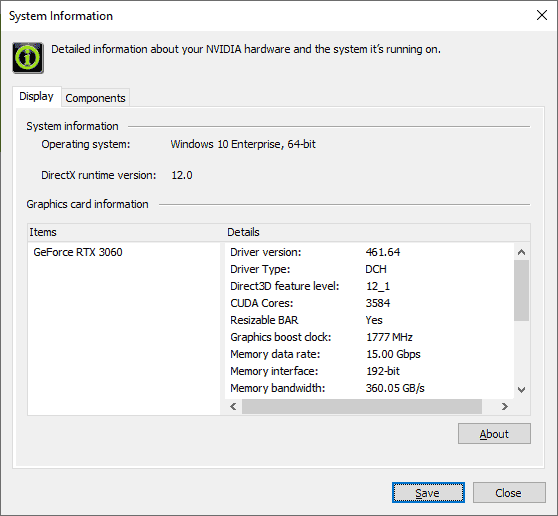This screenshot has width=558, height=516.
Task: Click the details scroll down arrow
Action: (x=521, y=389)
